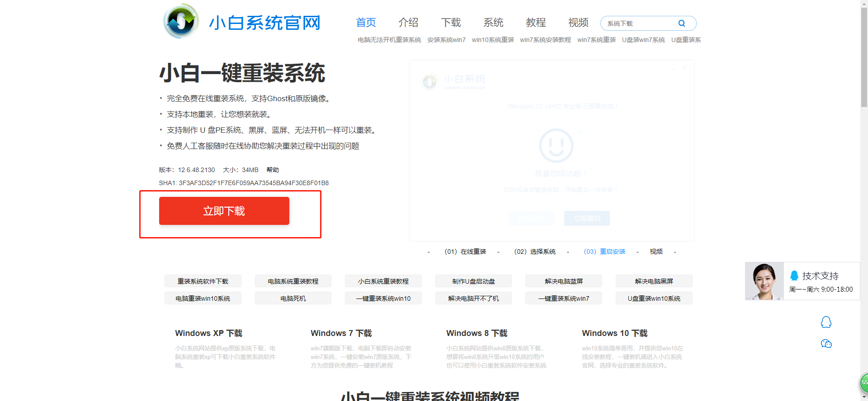Select the 视频 step tab below the preview
This screenshot has height=401, width=868.
click(x=656, y=252)
